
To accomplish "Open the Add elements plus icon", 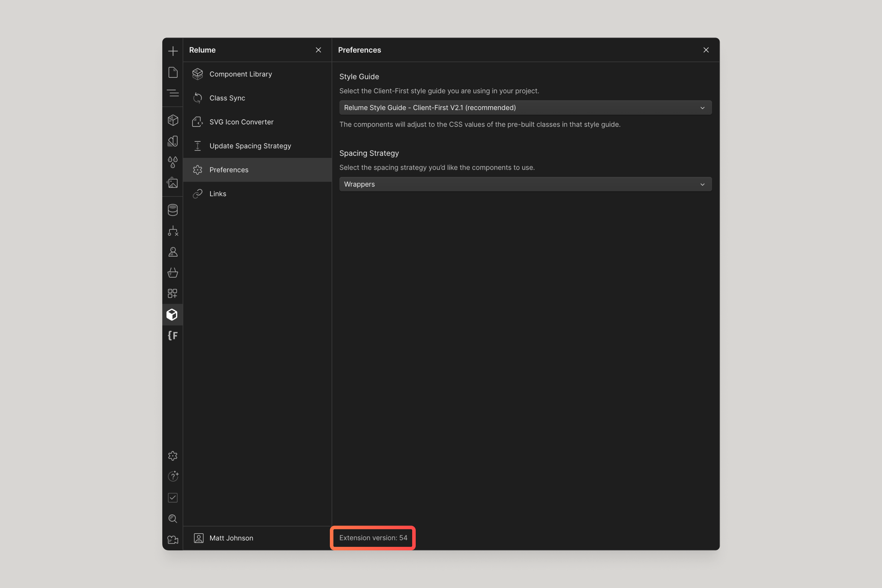I will click(x=173, y=51).
